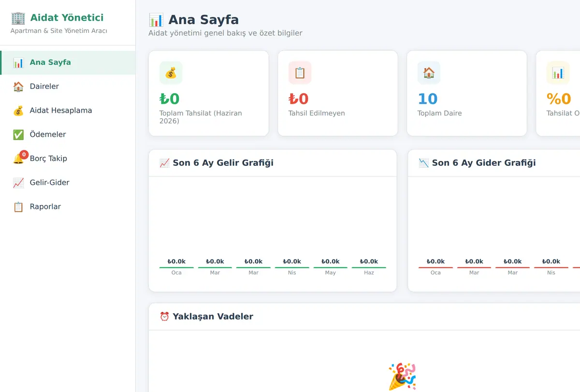580x392 pixels.
Task: Click the building logo icon beside Aidat Yönetici
Action: pos(18,18)
